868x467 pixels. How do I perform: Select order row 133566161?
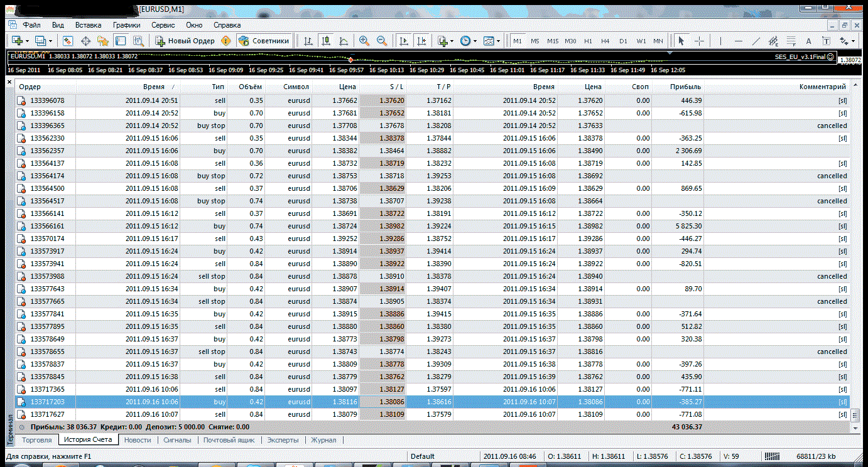click(47, 226)
